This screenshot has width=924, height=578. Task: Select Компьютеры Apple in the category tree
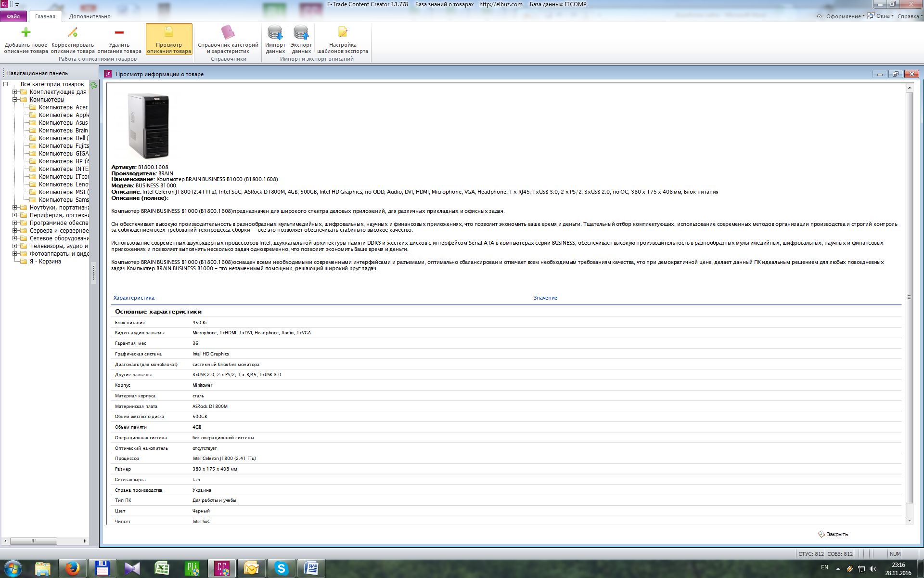point(64,115)
